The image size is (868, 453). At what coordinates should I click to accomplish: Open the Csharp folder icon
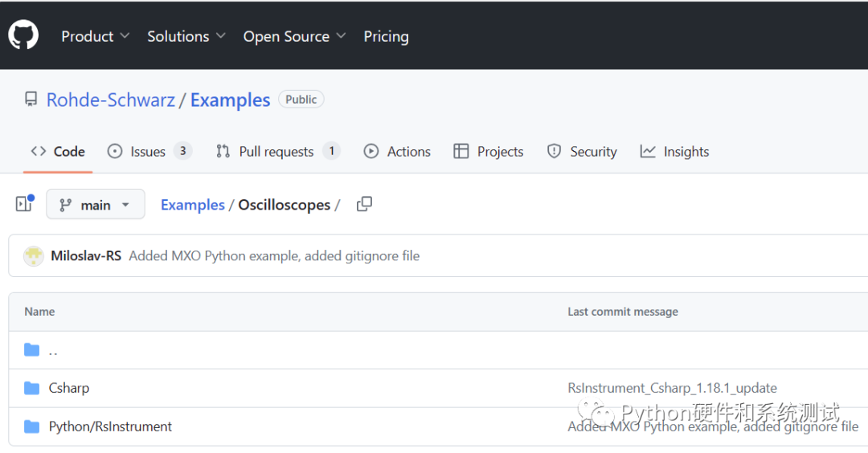pos(32,388)
